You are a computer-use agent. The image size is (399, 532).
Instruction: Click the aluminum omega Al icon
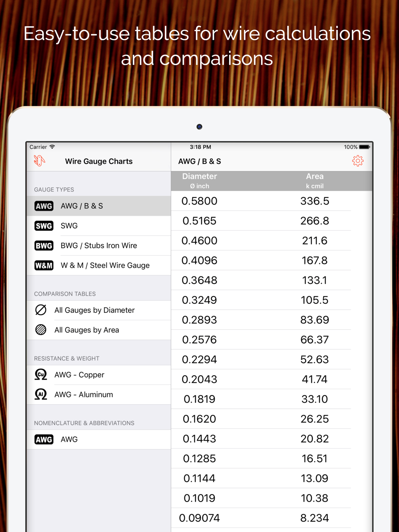[x=41, y=394]
